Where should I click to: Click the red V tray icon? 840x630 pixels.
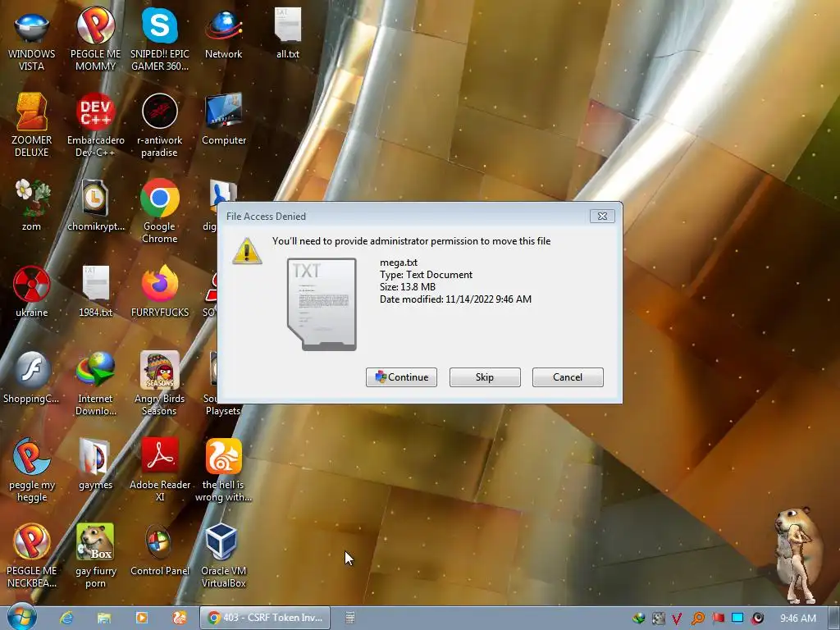pos(678,619)
